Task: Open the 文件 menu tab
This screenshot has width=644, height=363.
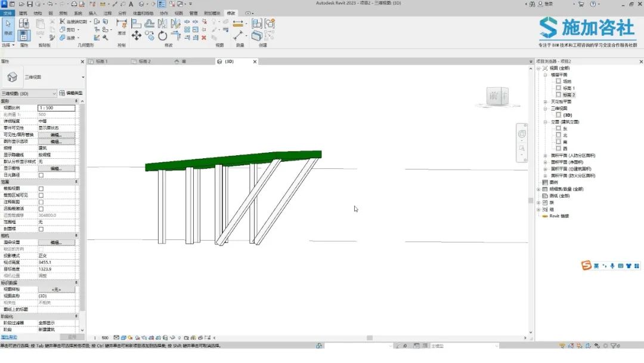Action: coord(7,13)
